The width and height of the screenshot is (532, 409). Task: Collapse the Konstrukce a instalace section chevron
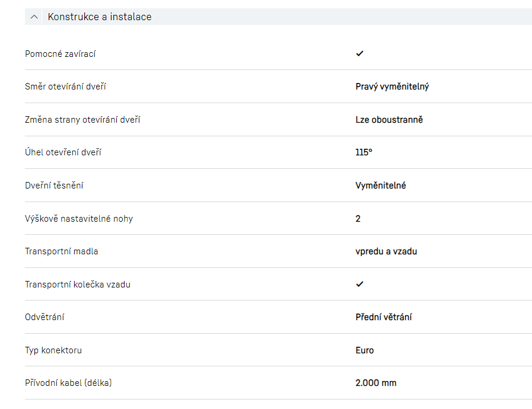34,17
